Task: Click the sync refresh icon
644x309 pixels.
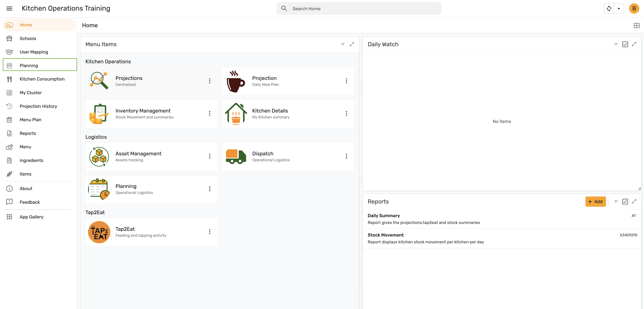Action: [609, 9]
